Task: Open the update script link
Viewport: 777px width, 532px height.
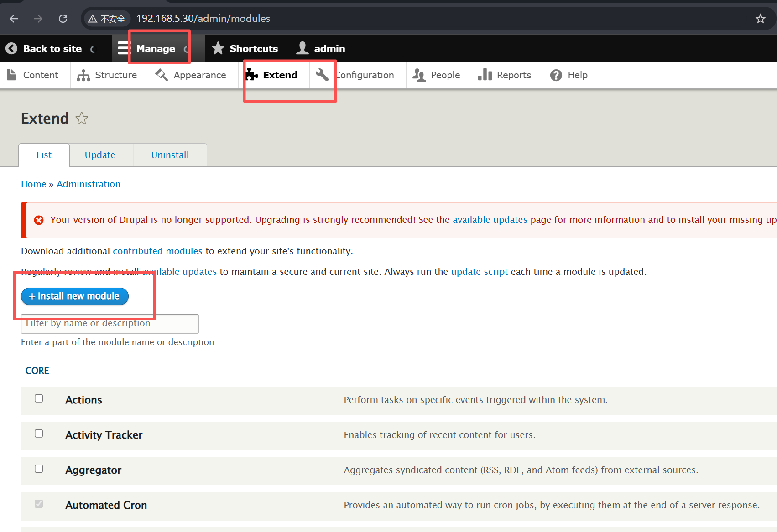Action: pyautogui.click(x=480, y=272)
